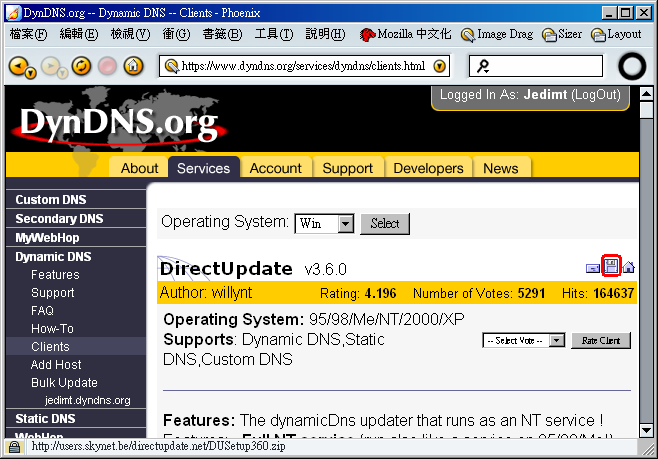
Task: Open the Developers tab
Action: pos(428,168)
